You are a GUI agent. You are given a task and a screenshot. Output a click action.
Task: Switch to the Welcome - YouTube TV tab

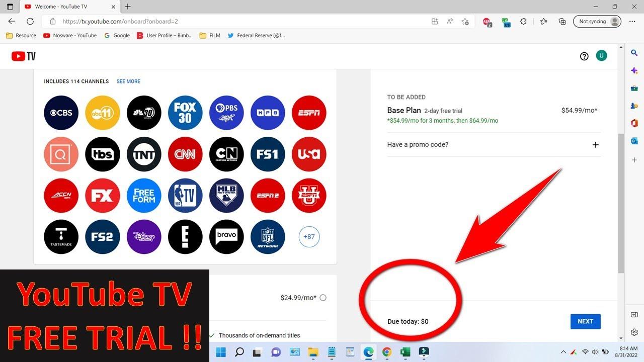(65, 7)
